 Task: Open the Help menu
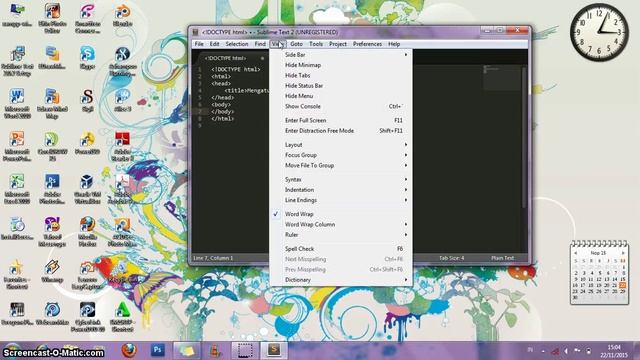pos(394,44)
